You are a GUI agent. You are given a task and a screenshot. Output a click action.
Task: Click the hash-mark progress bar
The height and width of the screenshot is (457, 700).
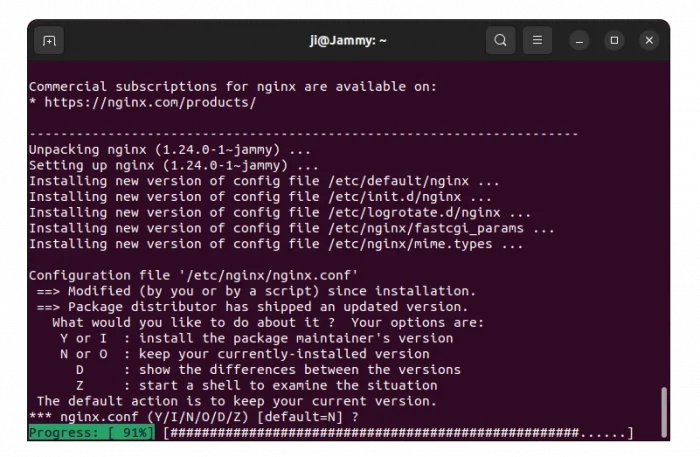click(398, 433)
